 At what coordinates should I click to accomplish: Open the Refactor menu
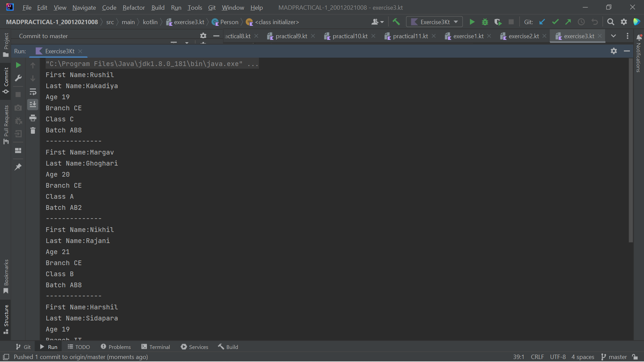(133, 7)
